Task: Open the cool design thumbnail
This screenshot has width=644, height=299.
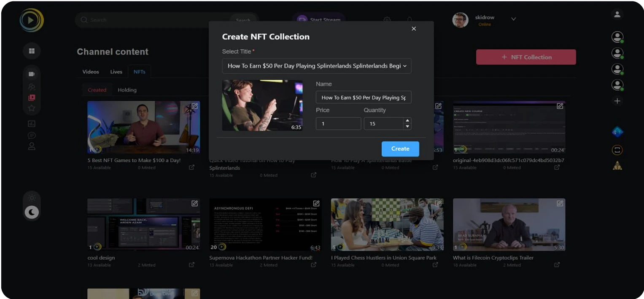Action: point(143,224)
